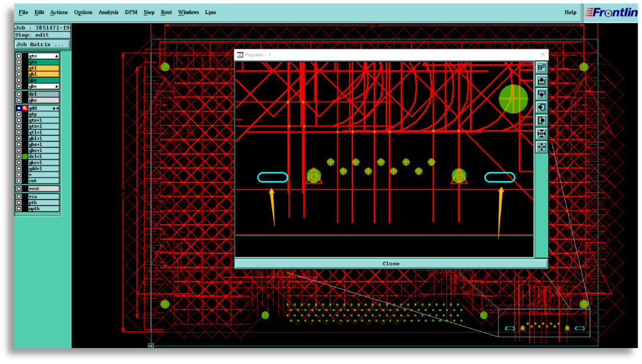The height and width of the screenshot is (364, 642).
Task: Click the top fit-view icon in Popview toolbar
Action: click(x=542, y=68)
